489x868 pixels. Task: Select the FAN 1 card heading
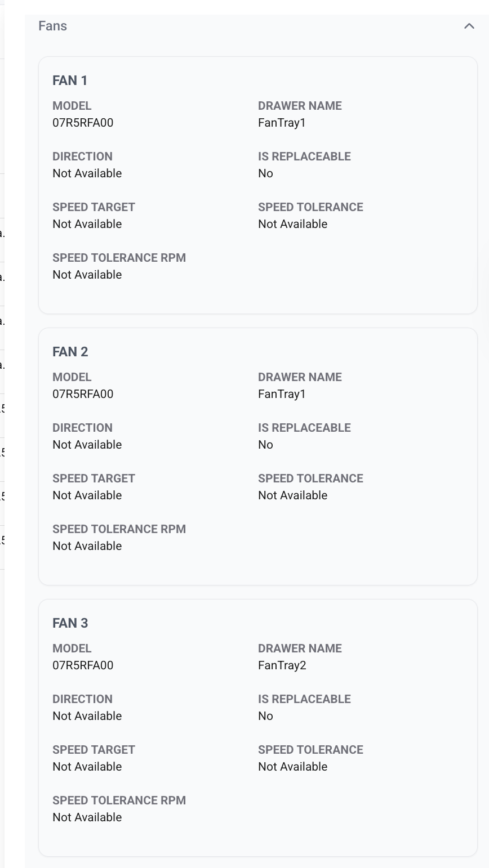click(70, 80)
